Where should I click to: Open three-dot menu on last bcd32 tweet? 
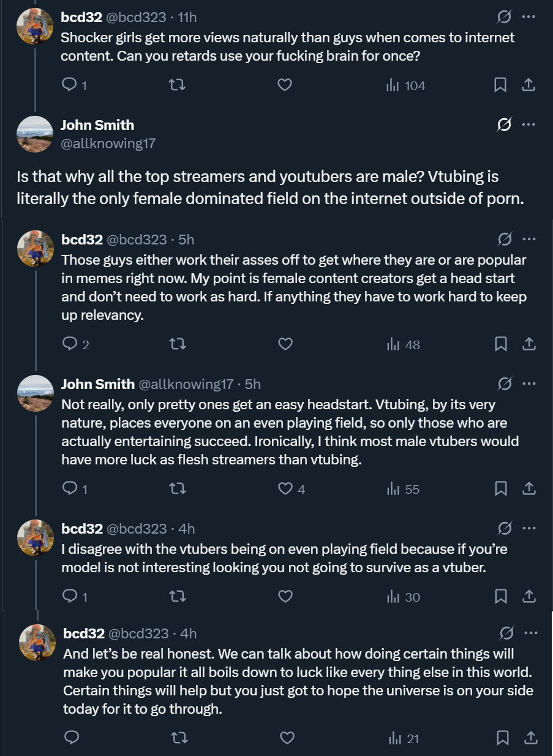coord(531,633)
